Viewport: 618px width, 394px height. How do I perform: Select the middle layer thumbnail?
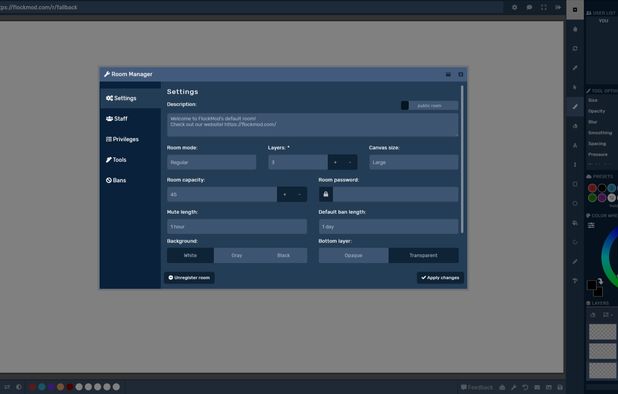point(602,351)
